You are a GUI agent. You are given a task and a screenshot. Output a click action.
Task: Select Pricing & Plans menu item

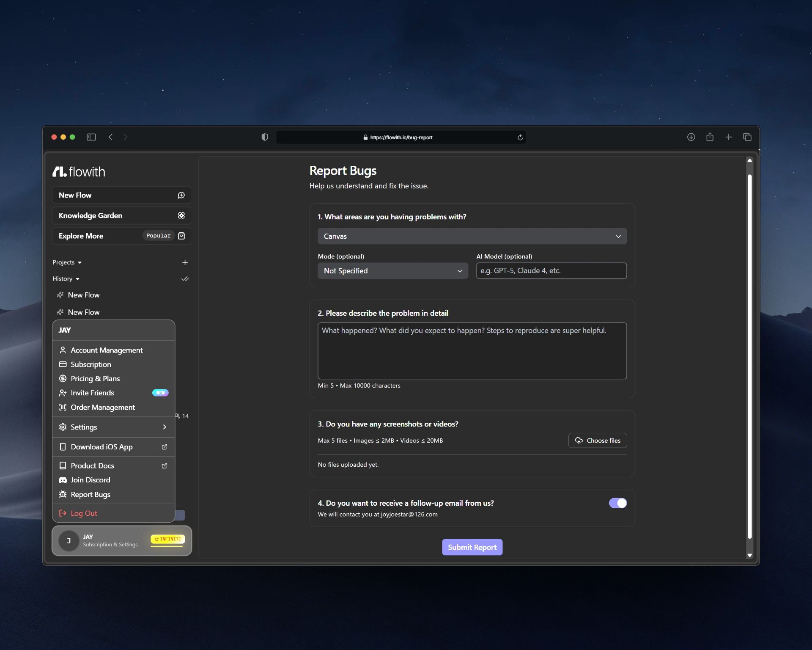95,378
